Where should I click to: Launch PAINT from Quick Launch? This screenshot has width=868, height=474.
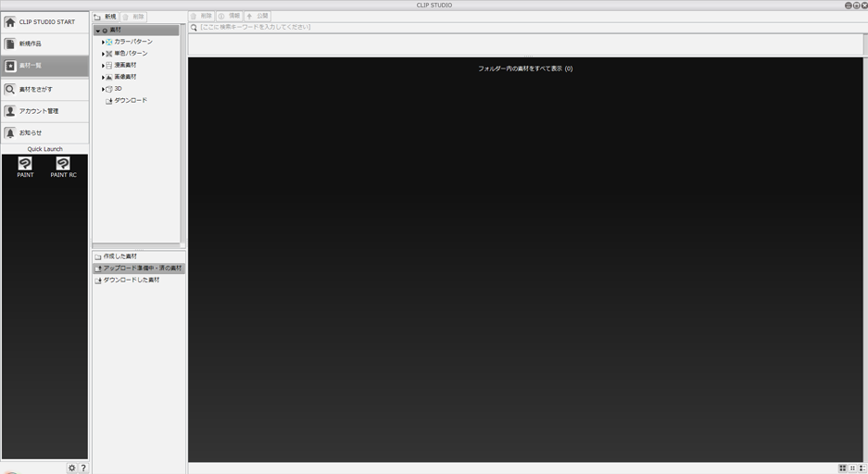[25, 167]
